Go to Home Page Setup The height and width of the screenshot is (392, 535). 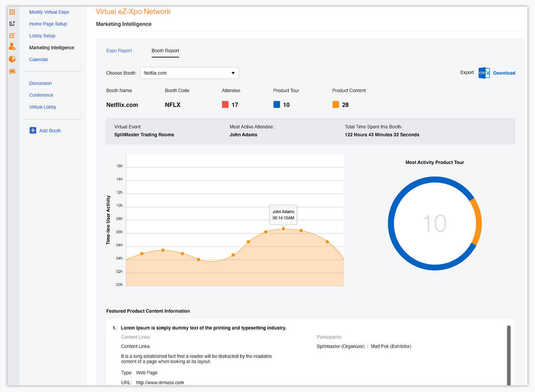coord(48,24)
